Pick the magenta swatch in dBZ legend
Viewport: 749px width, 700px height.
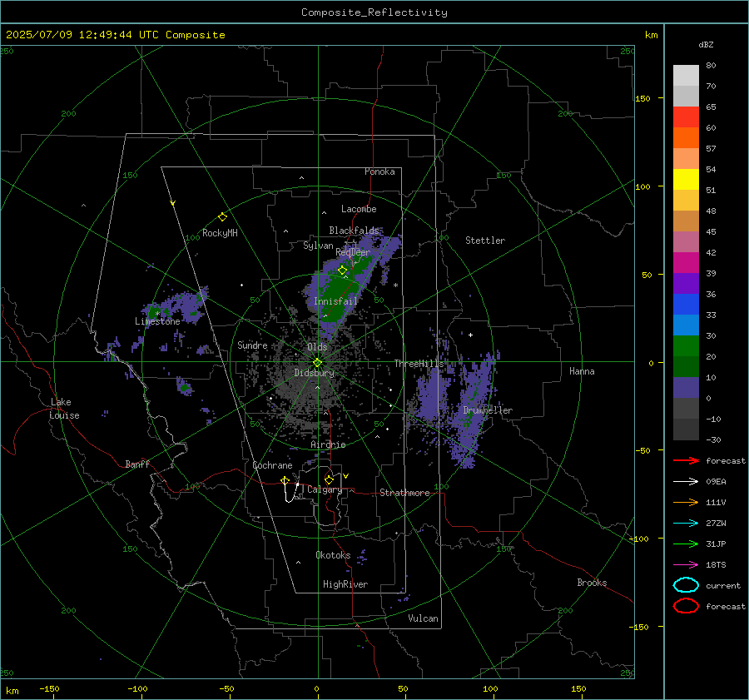(x=686, y=263)
